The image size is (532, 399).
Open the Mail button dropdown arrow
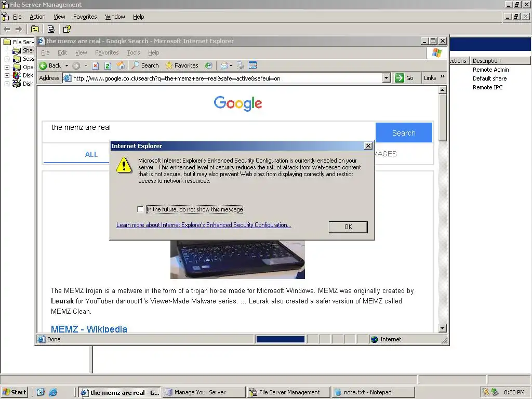tap(231, 66)
